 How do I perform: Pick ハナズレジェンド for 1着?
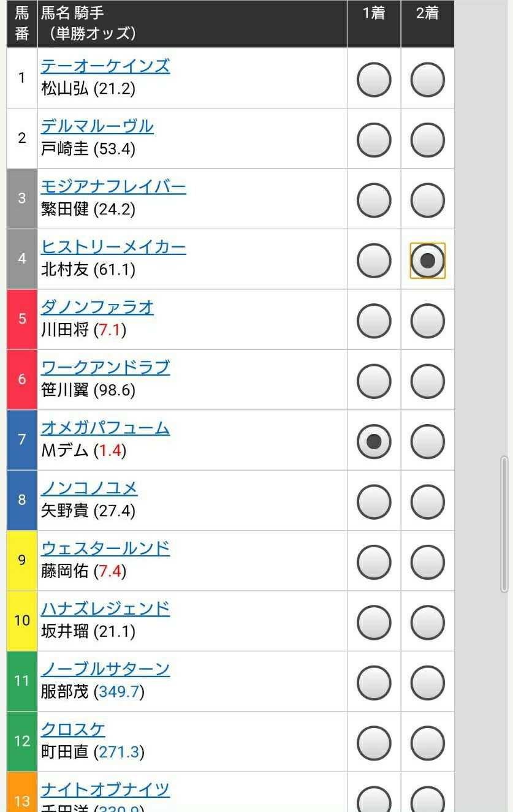pos(374,623)
